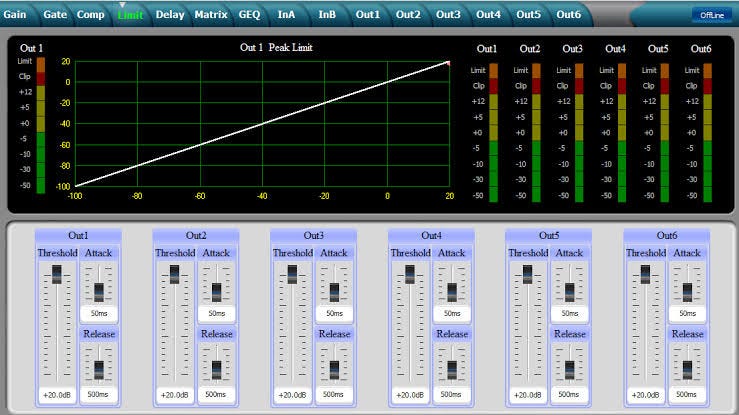
Task: Click Out3 threshold value +20.0dB field
Action: tap(292, 395)
